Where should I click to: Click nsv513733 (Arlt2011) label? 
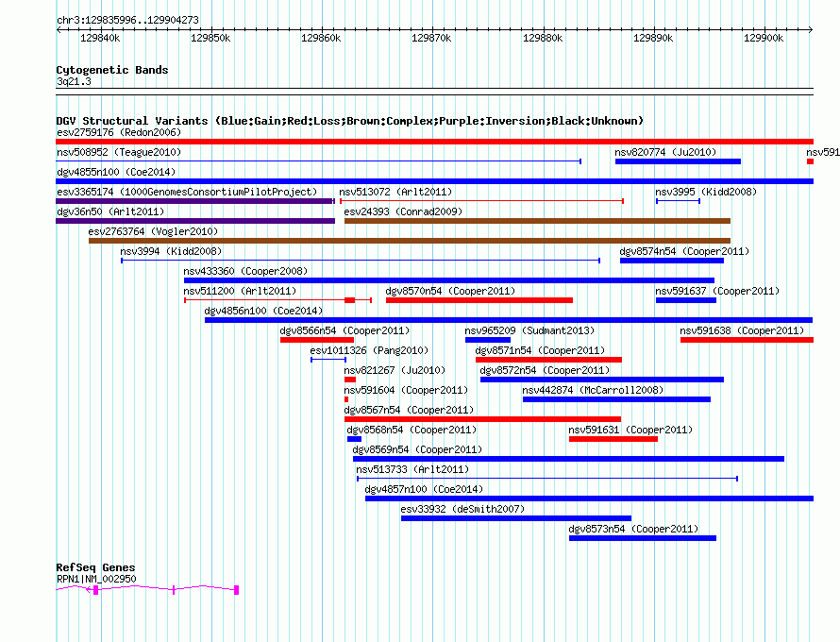tap(412, 469)
